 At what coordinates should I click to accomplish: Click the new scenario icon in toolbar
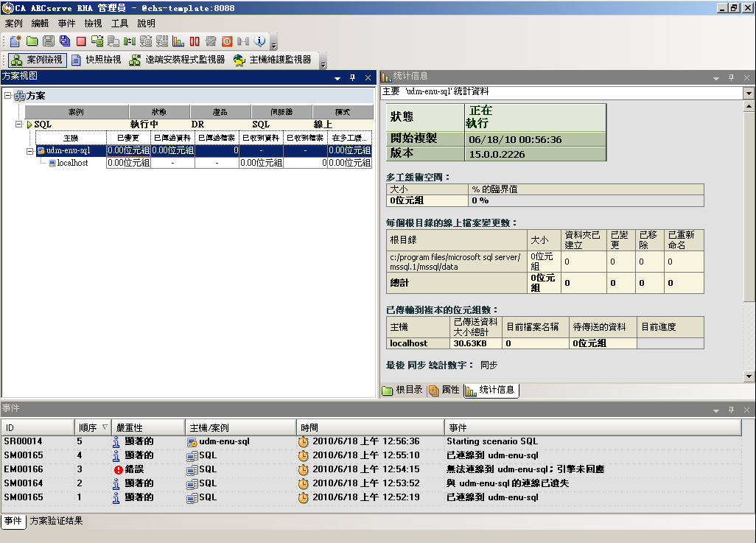15,41
